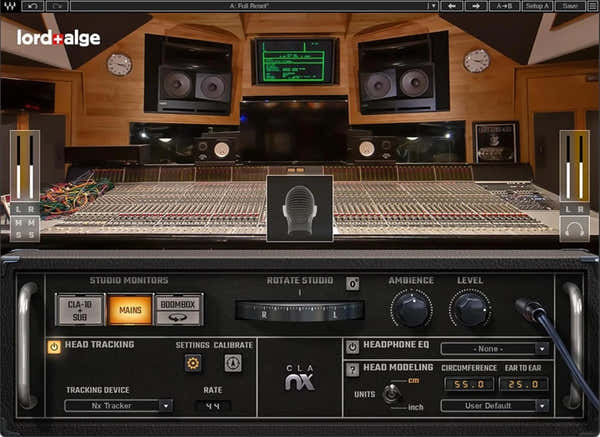Click the Rotate Studio dial strip
The image size is (600, 437).
click(x=299, y=310)
